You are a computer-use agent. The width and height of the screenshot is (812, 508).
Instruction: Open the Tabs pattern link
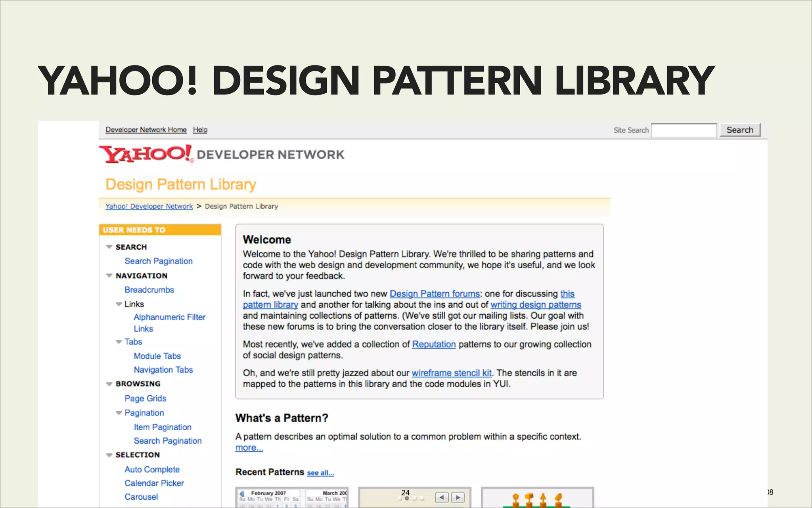pyautogui.click(x=133, y=342)
